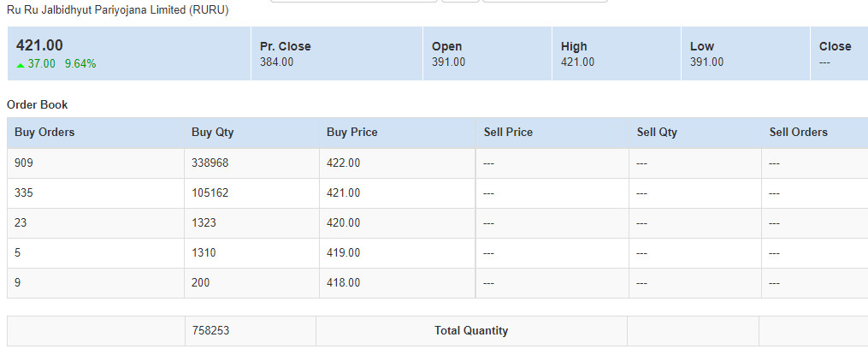Click the Sell Price column header

coord(508,133)
